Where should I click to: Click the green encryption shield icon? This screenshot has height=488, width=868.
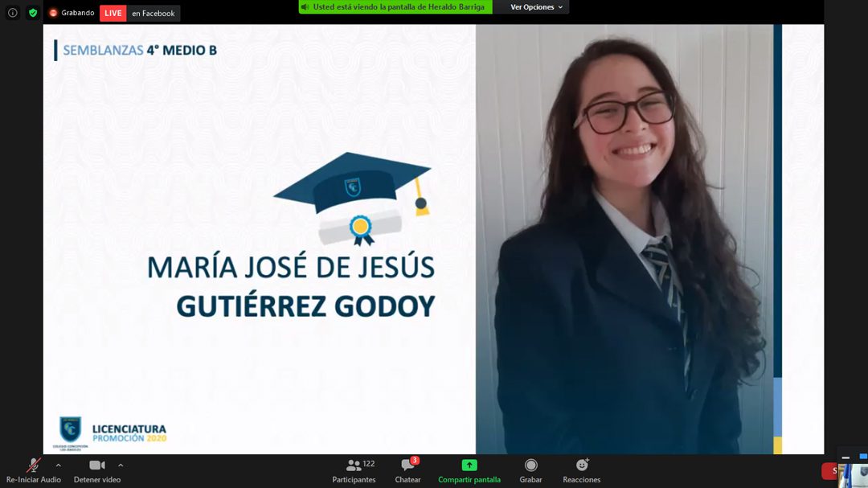point(33,13)
